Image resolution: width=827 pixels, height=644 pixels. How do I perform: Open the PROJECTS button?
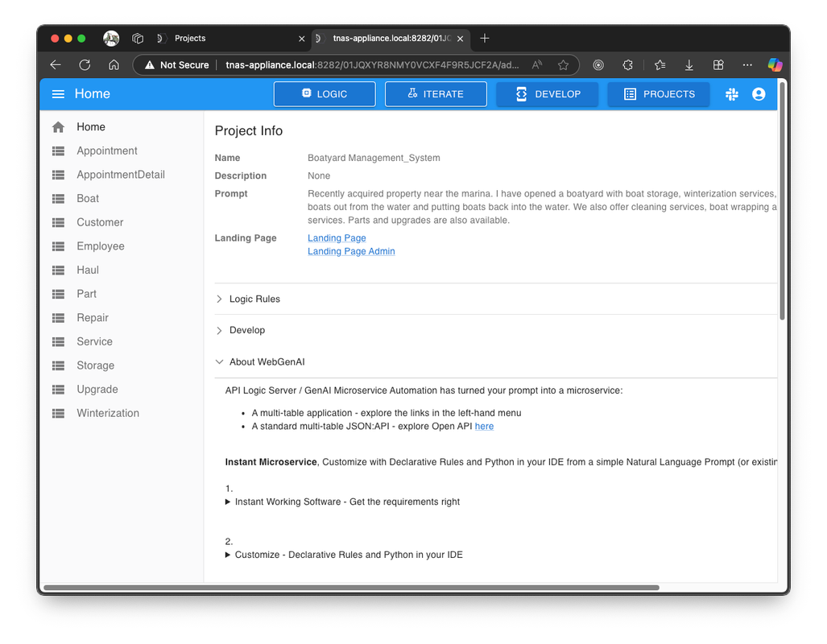(658, 94)
